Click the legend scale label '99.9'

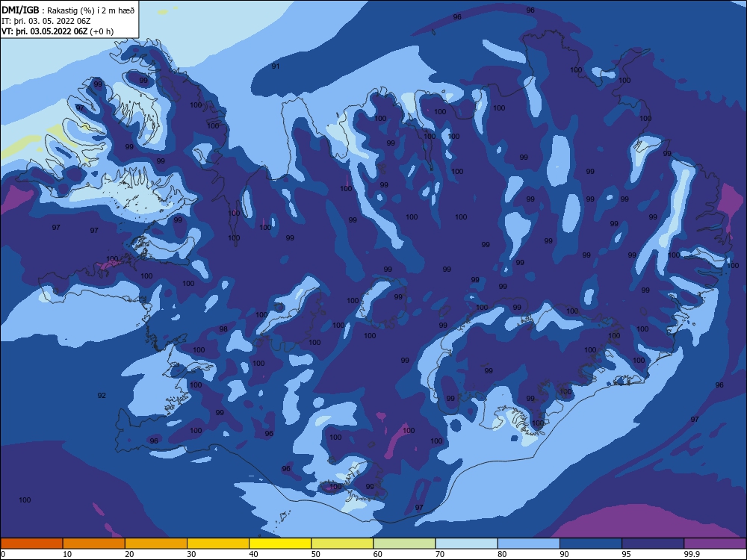click(x=692, y=554)
